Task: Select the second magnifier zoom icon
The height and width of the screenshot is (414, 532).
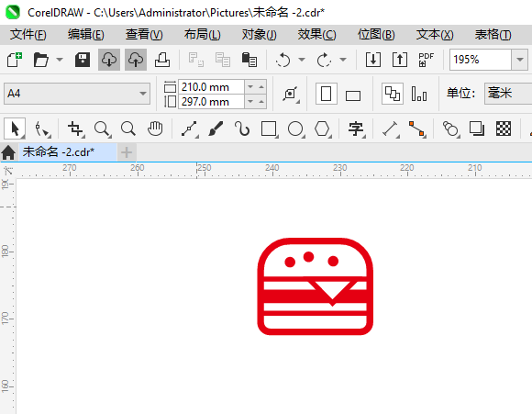Action: click(128, 129)
